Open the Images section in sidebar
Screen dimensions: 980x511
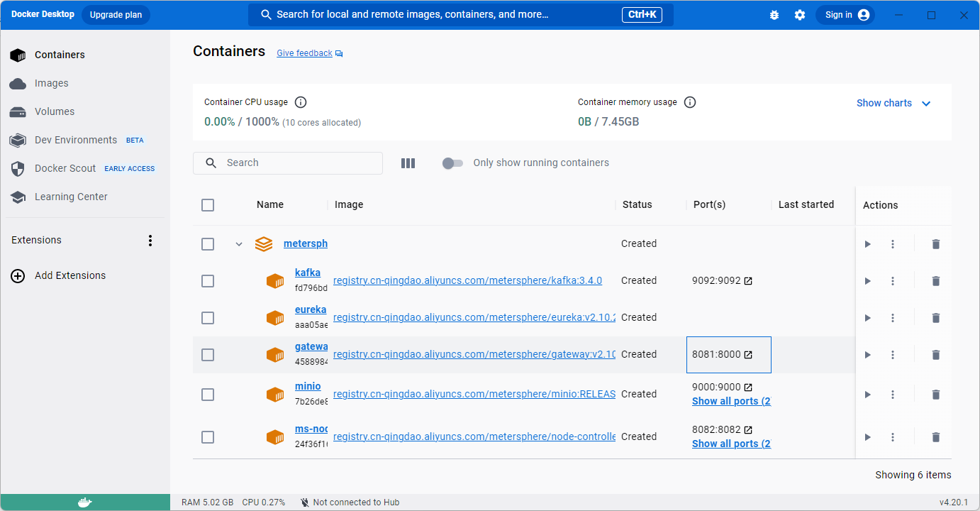tap(50, 83)
